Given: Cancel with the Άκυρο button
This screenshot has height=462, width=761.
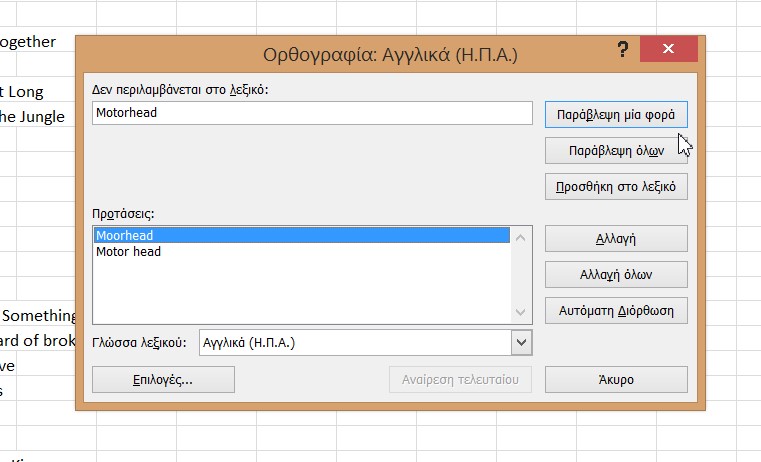Looking at the screenshot, I should coord(616,380).
